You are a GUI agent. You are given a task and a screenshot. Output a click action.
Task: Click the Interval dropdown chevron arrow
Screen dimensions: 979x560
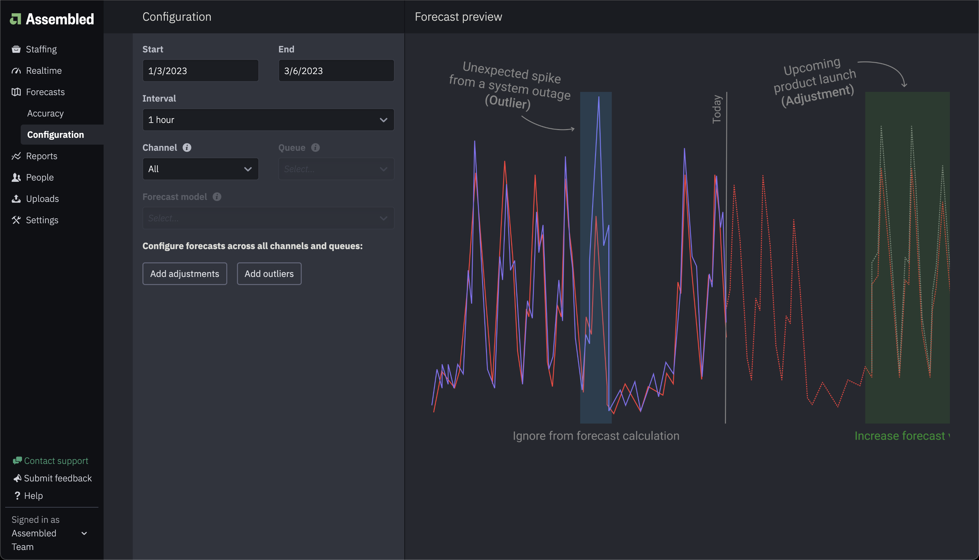coord(383,120)
